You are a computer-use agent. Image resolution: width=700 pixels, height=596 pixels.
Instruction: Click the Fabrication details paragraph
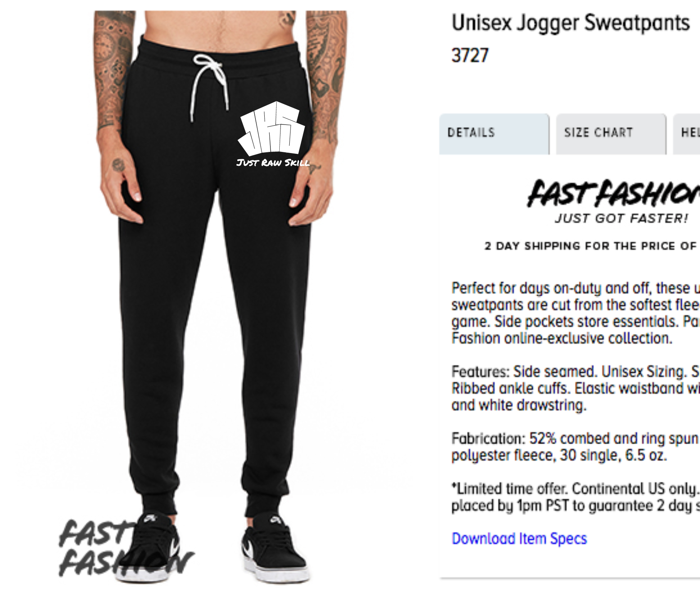576,447
